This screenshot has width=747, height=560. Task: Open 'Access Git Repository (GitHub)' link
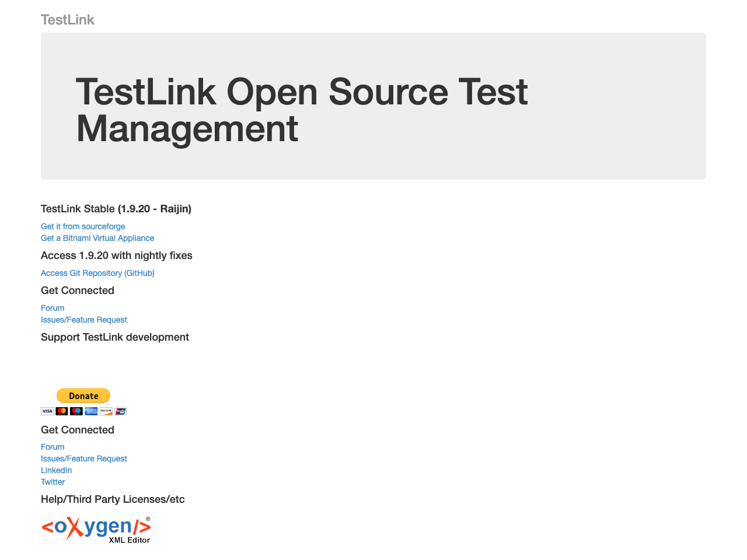[x=97, y=273]
